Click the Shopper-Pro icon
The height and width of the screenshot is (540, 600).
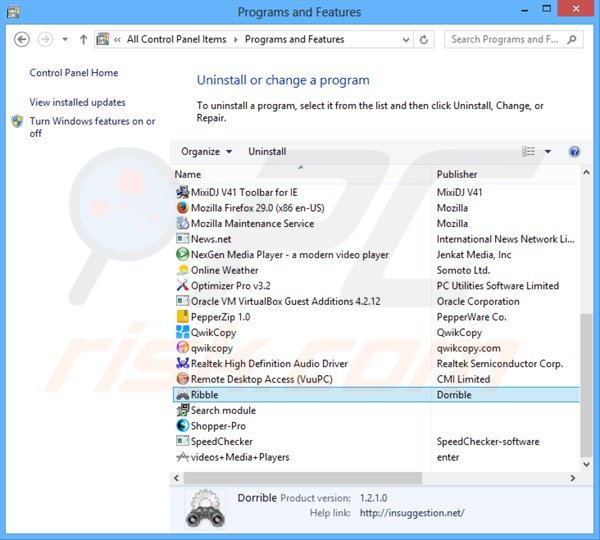[x=183, y=426]
